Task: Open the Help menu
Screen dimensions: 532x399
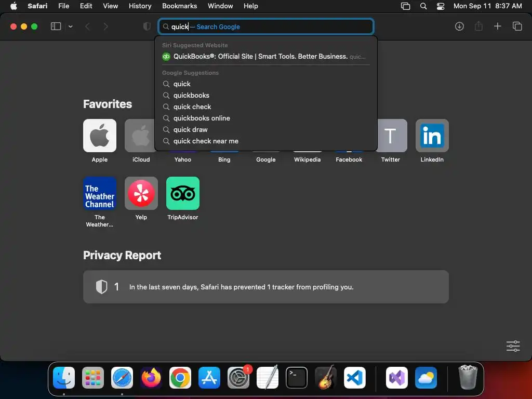Action: 251,6
